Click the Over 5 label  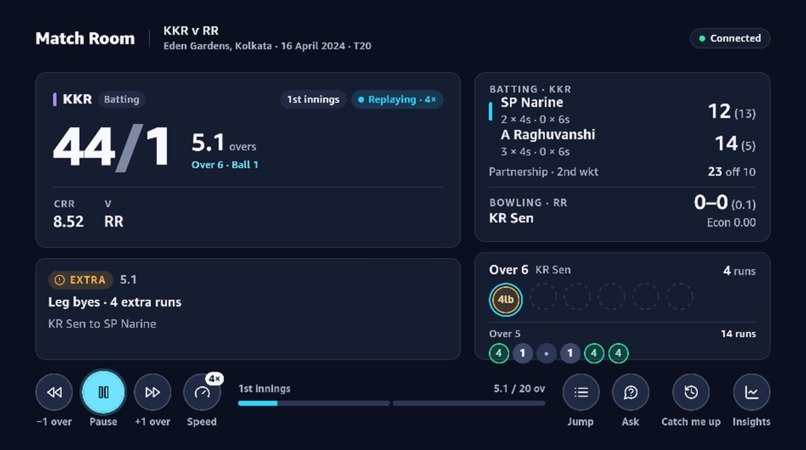tap(504, 334)
